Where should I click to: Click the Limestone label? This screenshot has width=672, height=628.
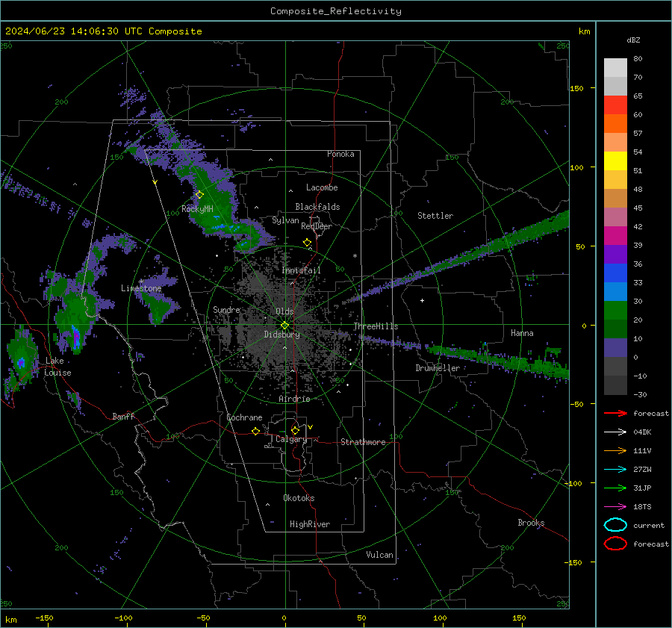[x=141, y=288]
